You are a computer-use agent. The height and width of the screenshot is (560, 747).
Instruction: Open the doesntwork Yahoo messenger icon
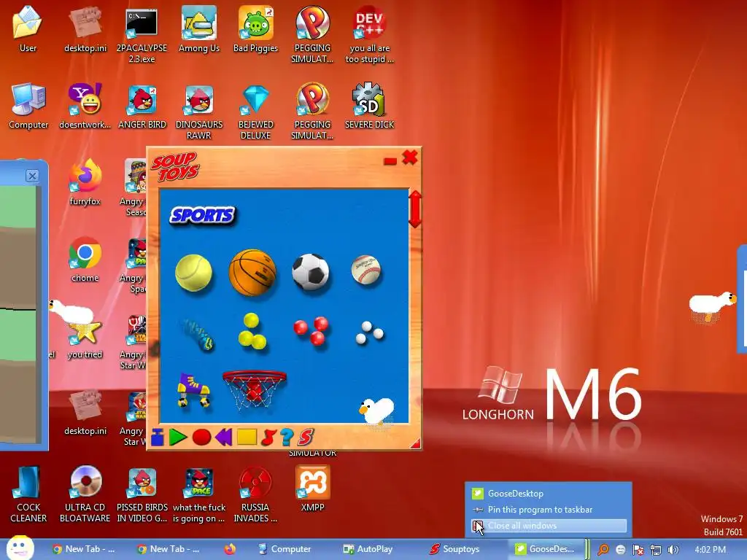(x=85, y=106)
